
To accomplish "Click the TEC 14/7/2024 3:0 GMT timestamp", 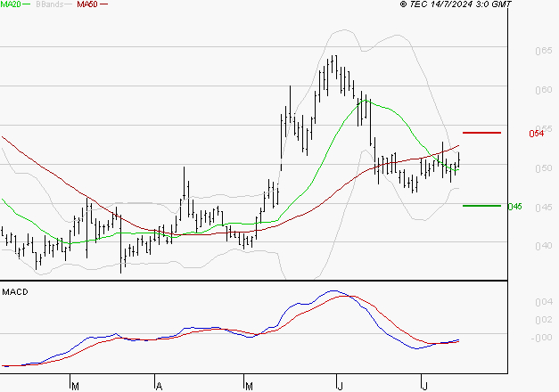I will coord(456,4).
